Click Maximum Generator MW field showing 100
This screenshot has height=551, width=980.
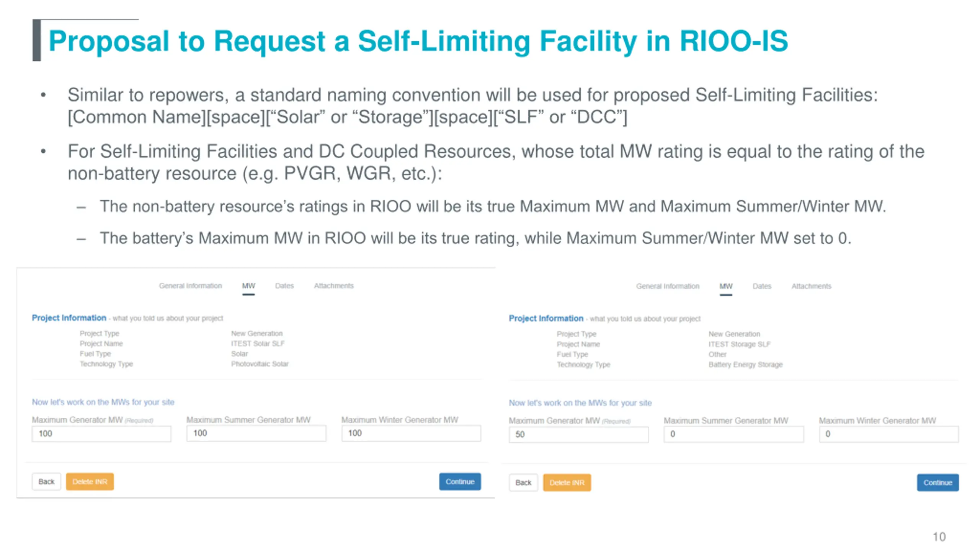click(x=101, y=434)
